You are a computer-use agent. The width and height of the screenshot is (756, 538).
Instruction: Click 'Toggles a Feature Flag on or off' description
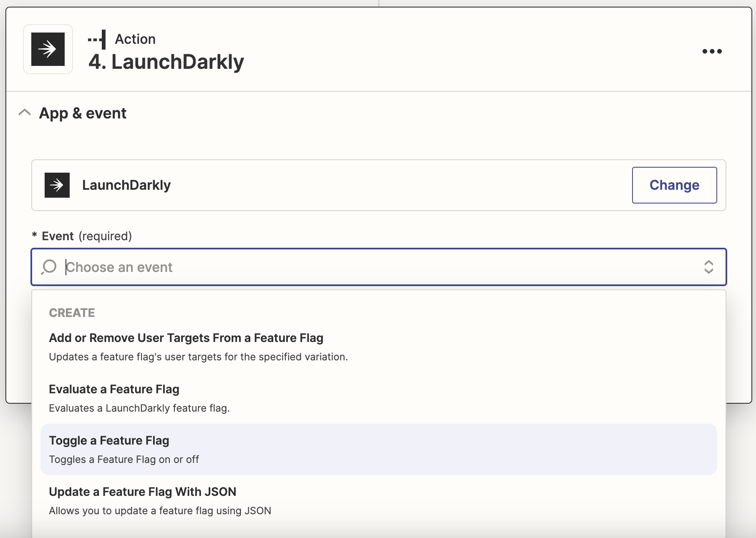124,460
